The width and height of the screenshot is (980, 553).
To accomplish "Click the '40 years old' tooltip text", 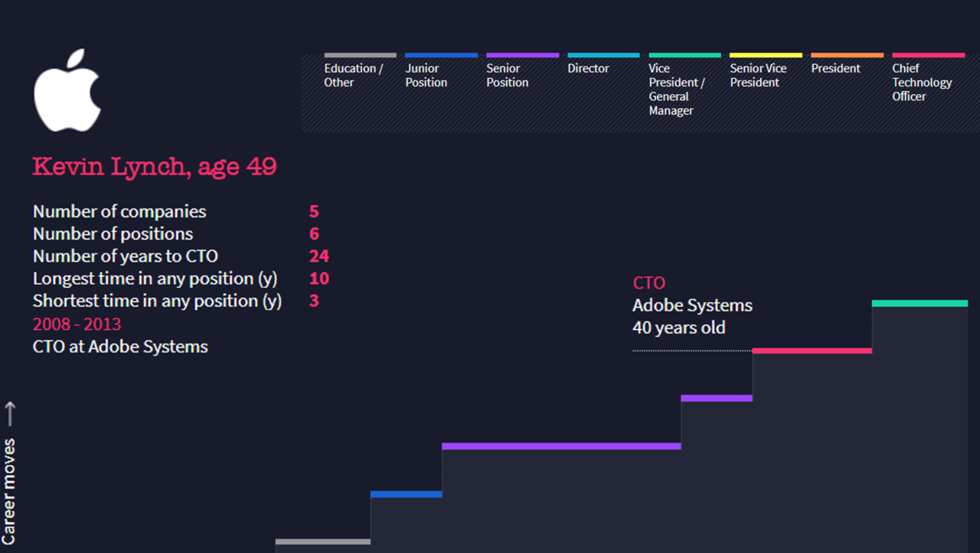I will tap(679, 328).
